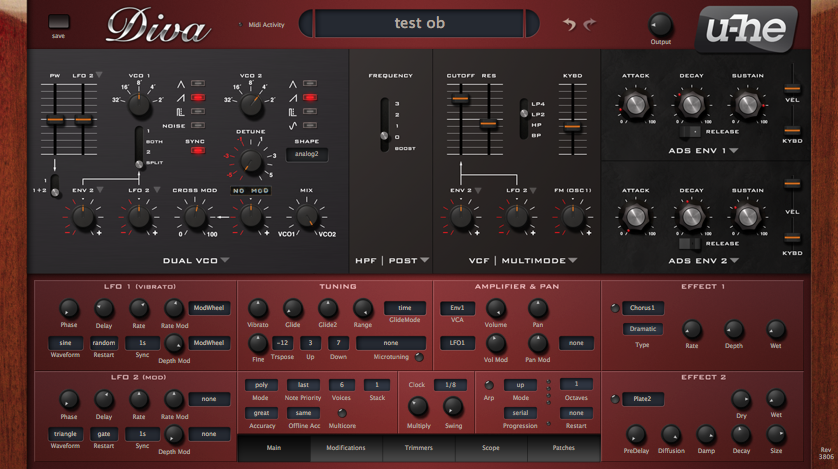Screen dimensions: 838x469
Task: Open the LFO 1 sine Waveform selector
Action: pyautogui.click(x=65, y=343)
